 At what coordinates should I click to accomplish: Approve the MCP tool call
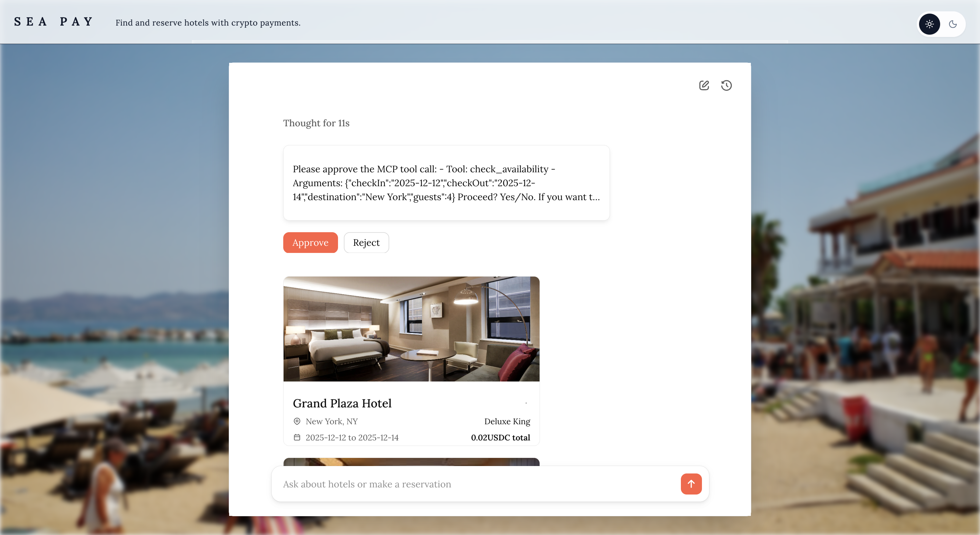[x=310, y=243]
